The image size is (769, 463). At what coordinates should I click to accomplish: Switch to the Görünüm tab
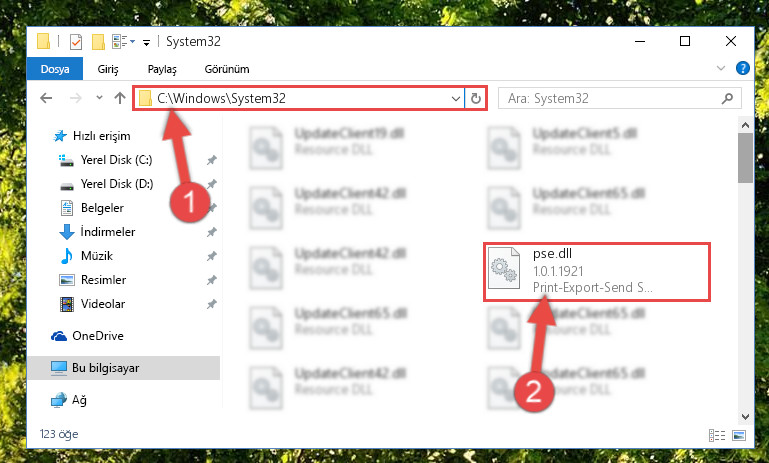point(227,69)
